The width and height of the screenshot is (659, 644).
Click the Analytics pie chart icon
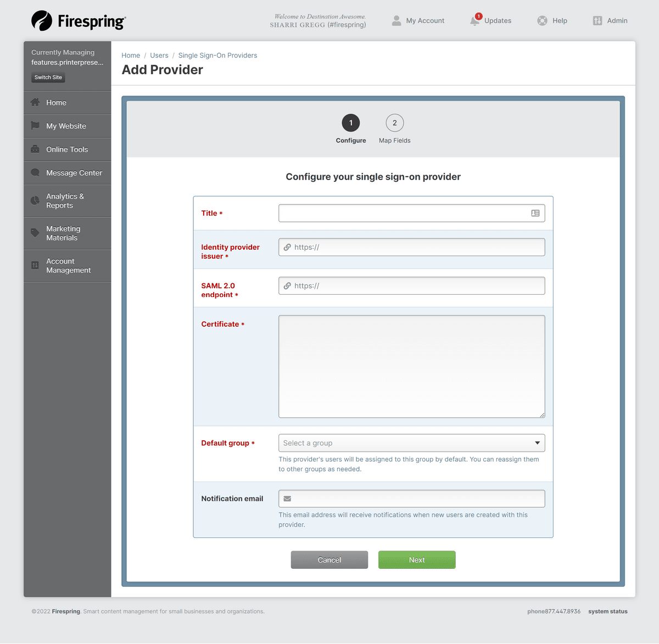[35, 201]
